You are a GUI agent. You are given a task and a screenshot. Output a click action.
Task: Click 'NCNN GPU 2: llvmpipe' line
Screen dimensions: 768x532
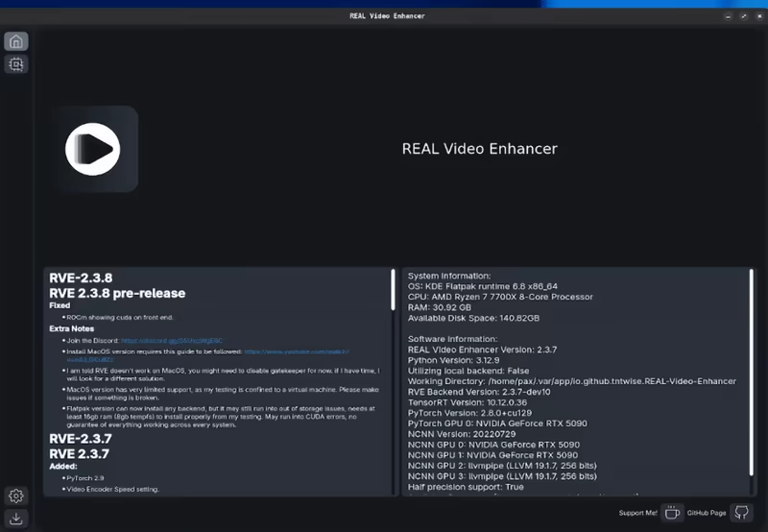[x=502, y=466]
